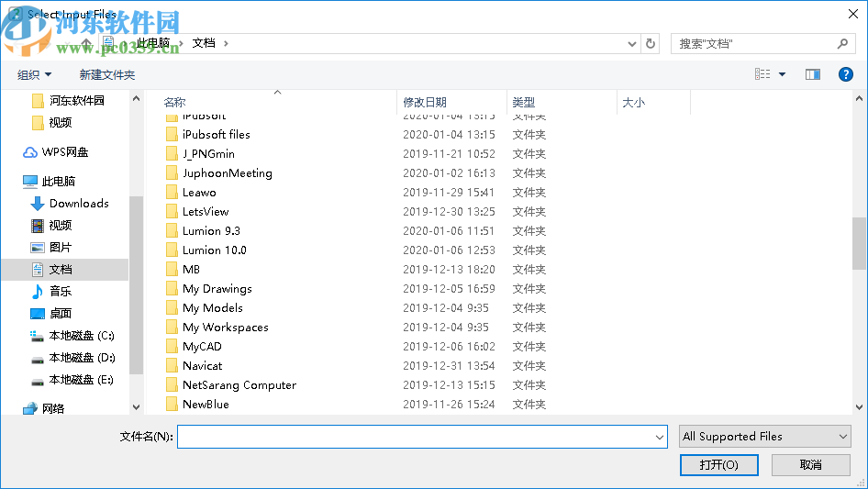This screenshot has height=489, width=868.
Task: Select 河东软件园 folder in sidebar
Action: 68,100
